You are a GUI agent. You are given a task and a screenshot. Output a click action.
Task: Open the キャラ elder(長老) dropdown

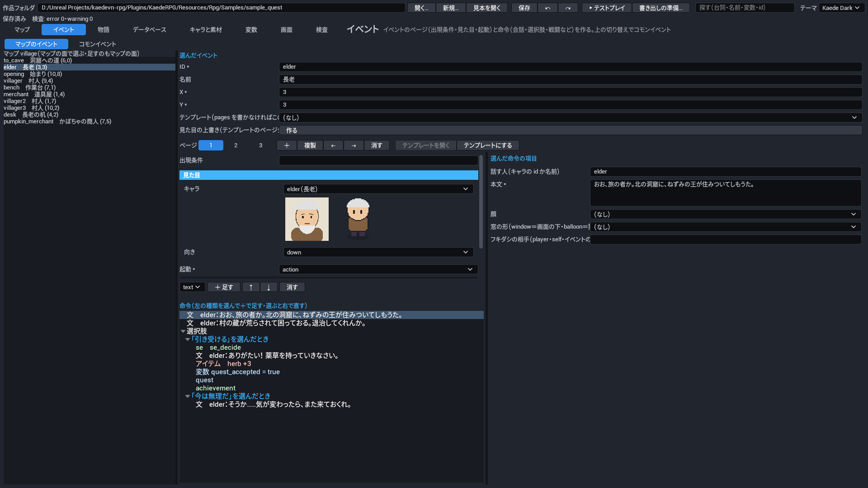[378, 189]
